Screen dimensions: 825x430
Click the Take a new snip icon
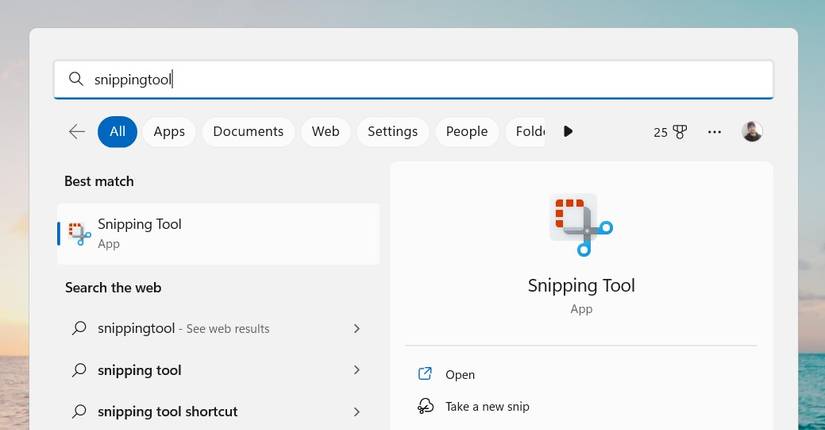425,406
